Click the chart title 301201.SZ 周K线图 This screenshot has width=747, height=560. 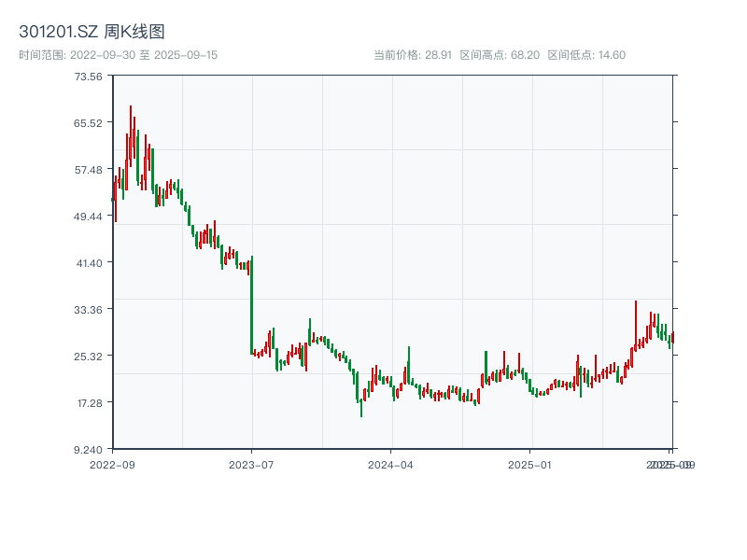tap(92, 32)
